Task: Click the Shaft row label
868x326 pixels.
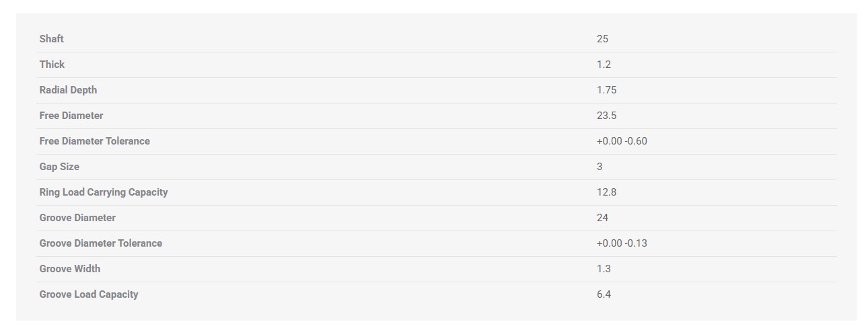Action: coord(52,39)
